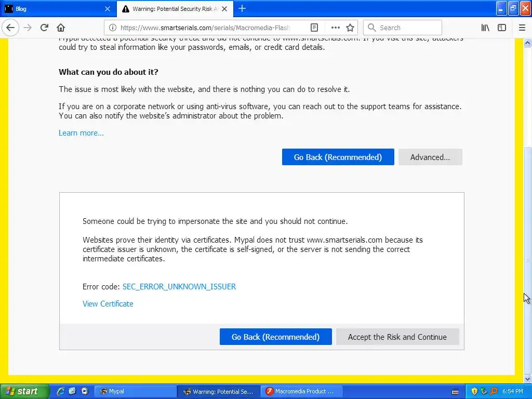The height and width of the screenshot is (399, 532).
Task: Toggle the Advanced... button
Action: 430,157
